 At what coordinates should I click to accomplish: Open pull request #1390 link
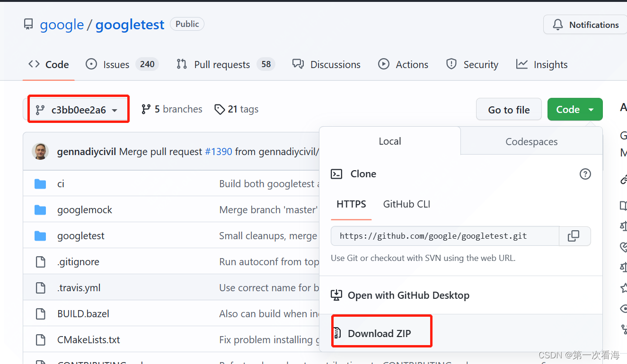pos(219,152)
